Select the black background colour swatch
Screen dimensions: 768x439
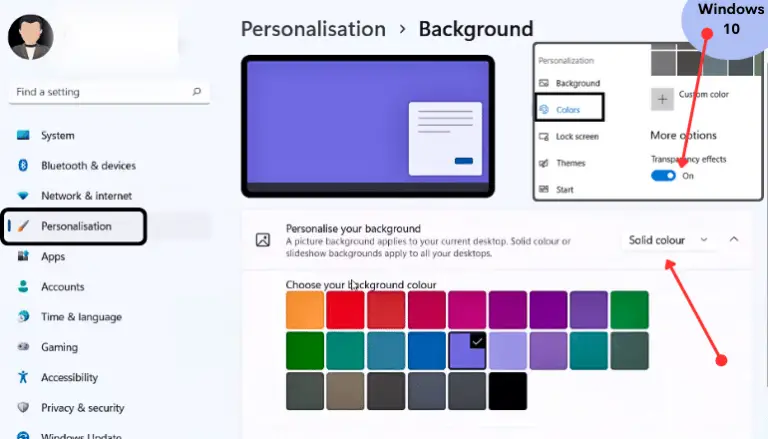coord(508,391)
